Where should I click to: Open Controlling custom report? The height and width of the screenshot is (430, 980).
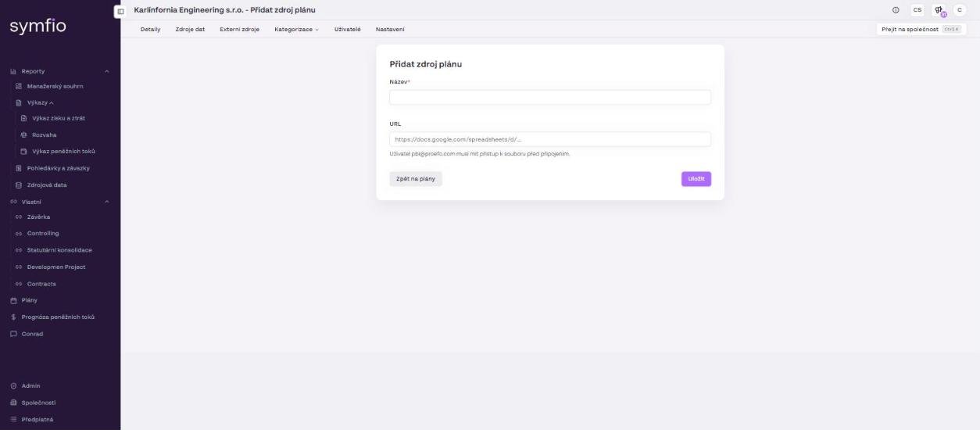(43, 233)
